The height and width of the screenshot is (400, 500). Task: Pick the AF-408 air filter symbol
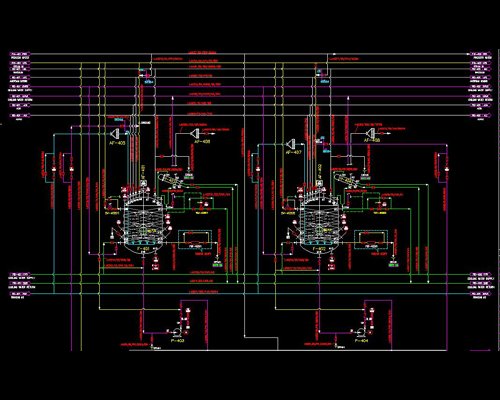[x=370, y=133]
